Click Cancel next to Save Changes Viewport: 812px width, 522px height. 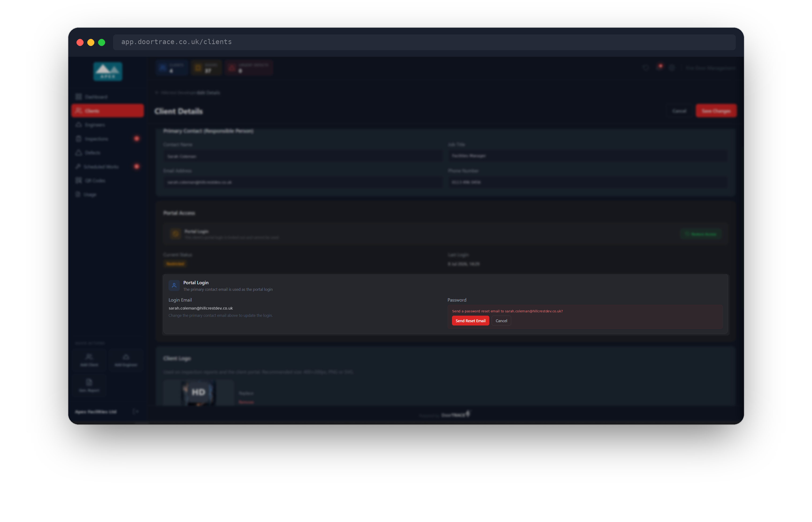pyautogui.click(x=679, y=111)
